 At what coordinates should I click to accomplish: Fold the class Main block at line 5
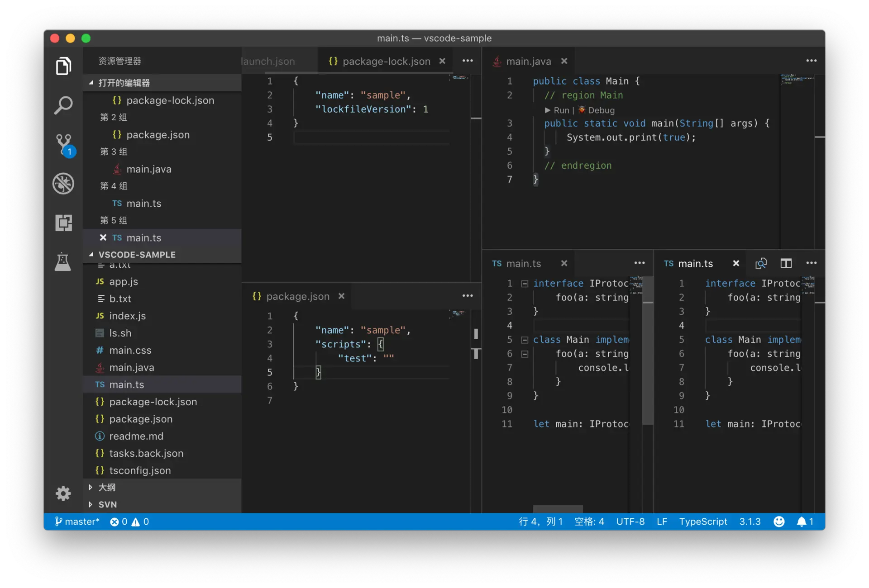(x=525, y=340)
